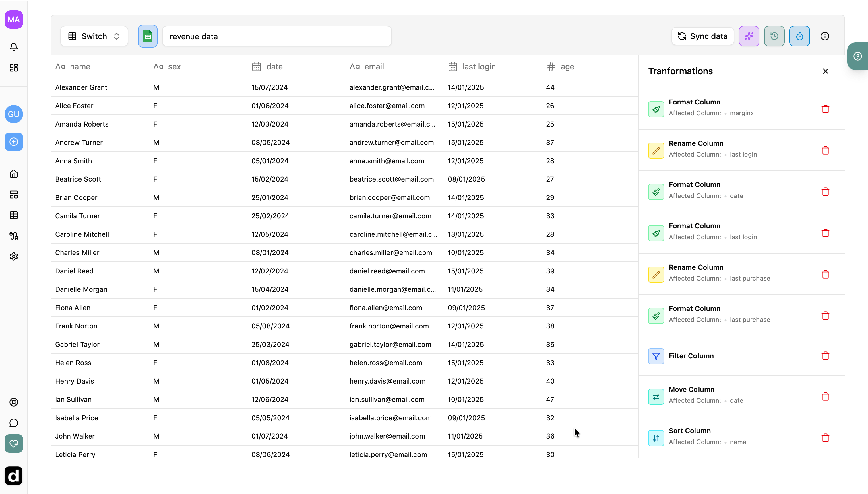The height and width of the screenshot is (494, 868).
Task: Open the chat bubble icon
Action: (x=13, y=423)
